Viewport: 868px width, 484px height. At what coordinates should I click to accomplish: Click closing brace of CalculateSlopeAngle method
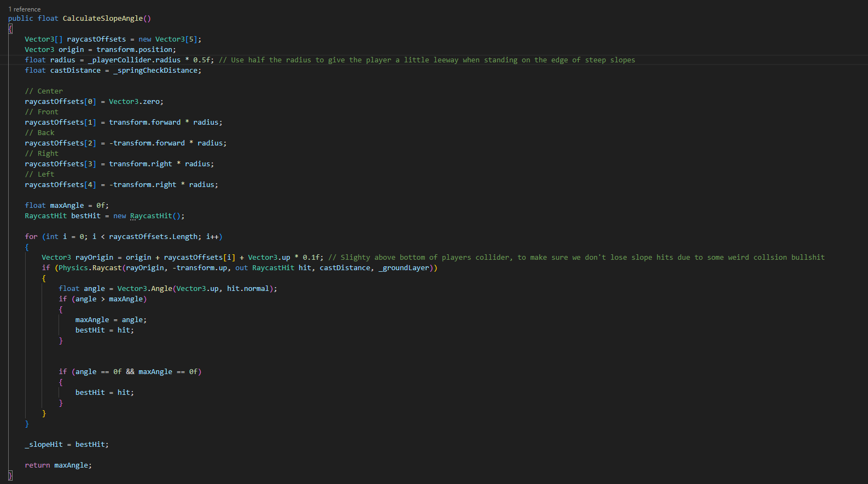pos(10,476)
